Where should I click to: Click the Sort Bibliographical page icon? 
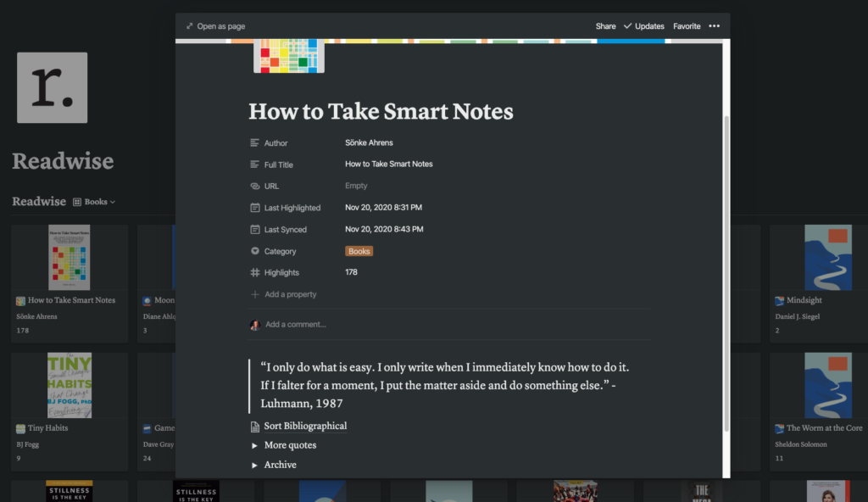[x=254, y=426]
